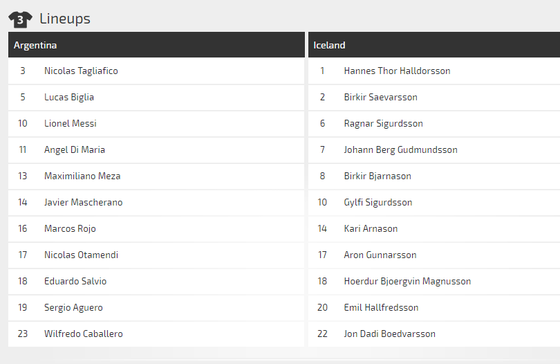Click Lucas Biglia in Argentina lineup
560x364 pixels.
(x=69, y=97)
